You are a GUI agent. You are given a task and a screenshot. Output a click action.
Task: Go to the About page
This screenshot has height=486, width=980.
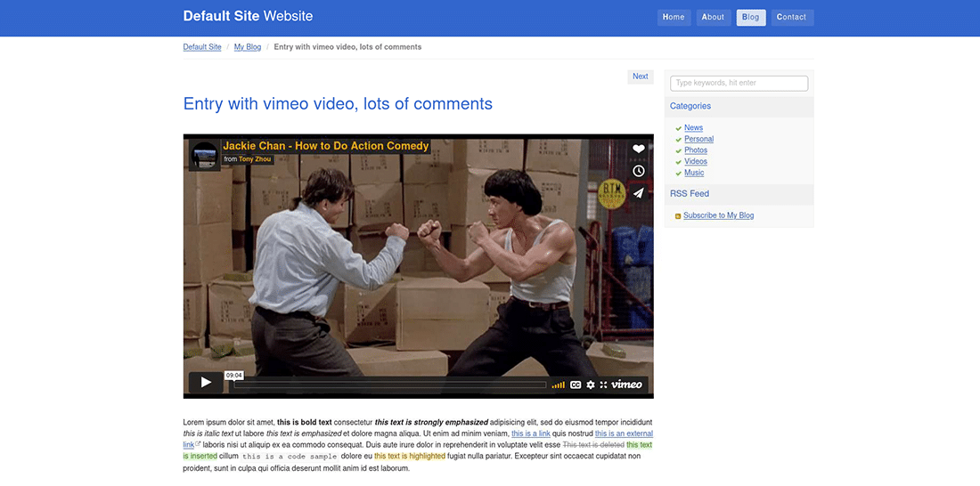point(713,18)
